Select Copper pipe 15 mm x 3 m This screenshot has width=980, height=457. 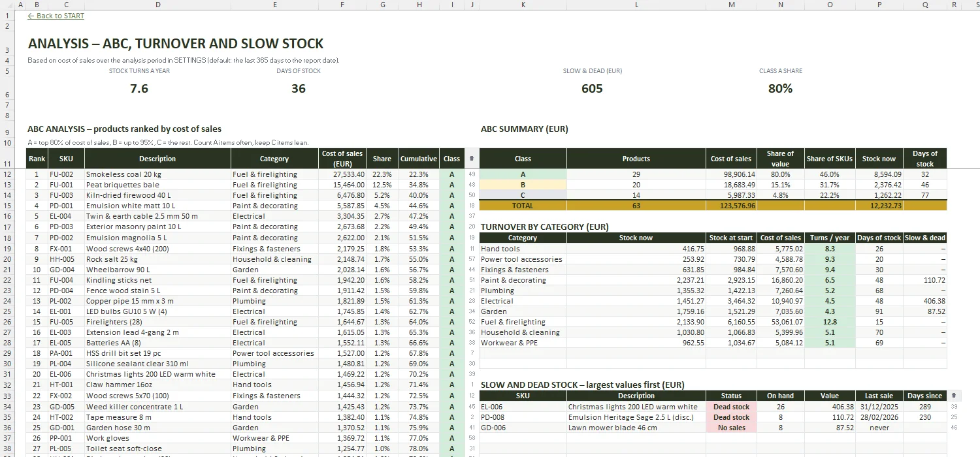tap(157, 301)
